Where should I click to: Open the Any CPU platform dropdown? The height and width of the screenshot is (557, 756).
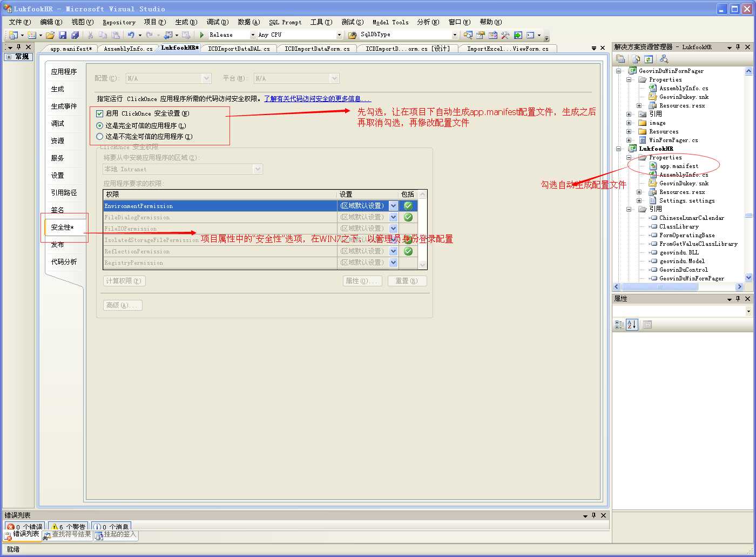pyautogui.click(x=339, y=35)
